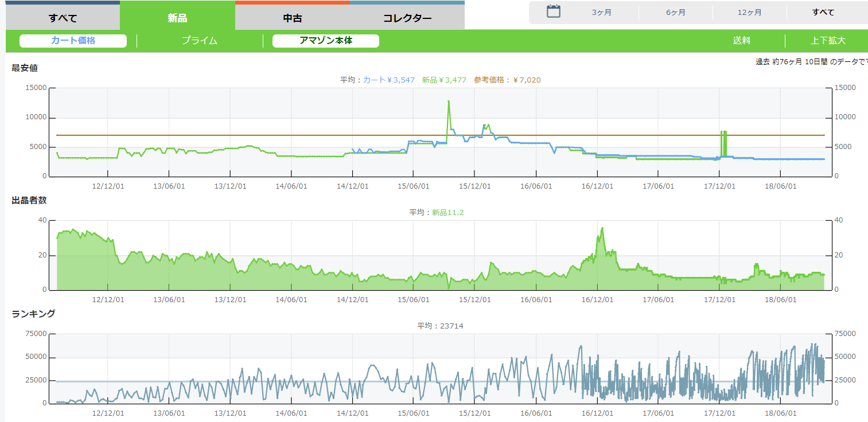Enable the プライム price filter
868x422 pixels.
[199, 41]
